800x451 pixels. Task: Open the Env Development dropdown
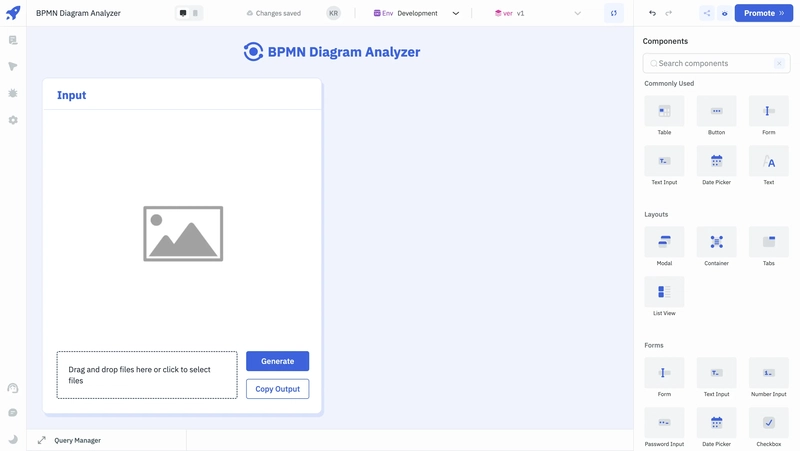pos(416,13)
